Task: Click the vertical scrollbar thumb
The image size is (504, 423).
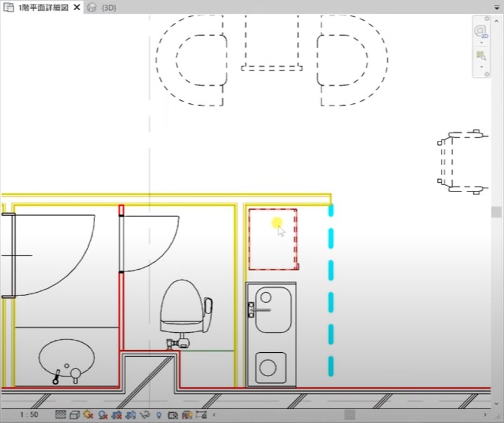Action: pyautogui.click(x=496, y=212)
